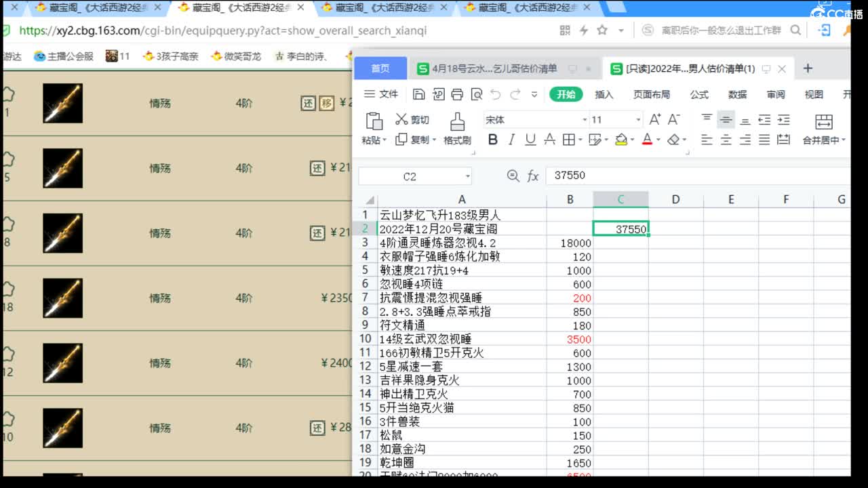The height and width of the screenshot is (488, 868).
Task: Click the Clear eraser icon
Action: pyautogui.click(x=673, y=140)
